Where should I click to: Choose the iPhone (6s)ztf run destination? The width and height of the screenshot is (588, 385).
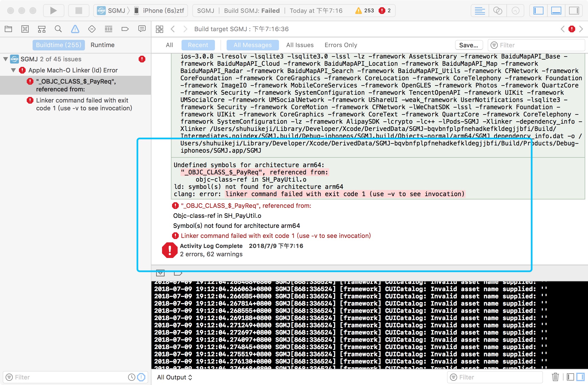(x=159, y=11)
